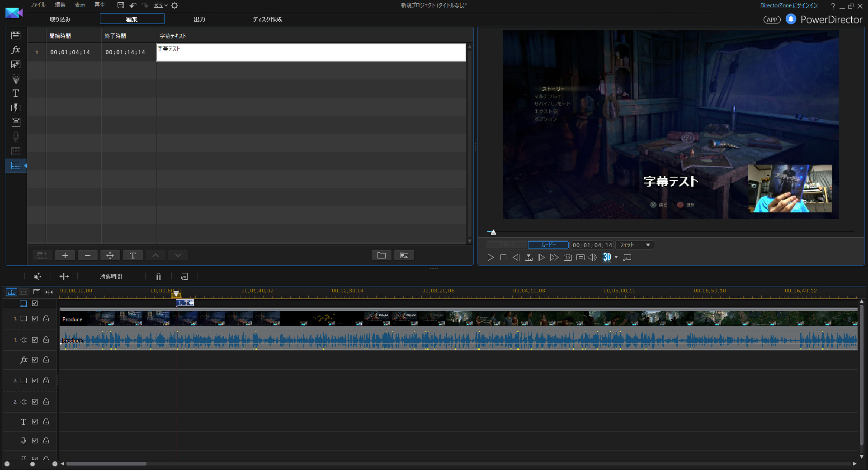The width and height of the screenshot is (868, 470).
Task: Open the 16:9 aspect ratio dropdown
Action: (160, 5)
